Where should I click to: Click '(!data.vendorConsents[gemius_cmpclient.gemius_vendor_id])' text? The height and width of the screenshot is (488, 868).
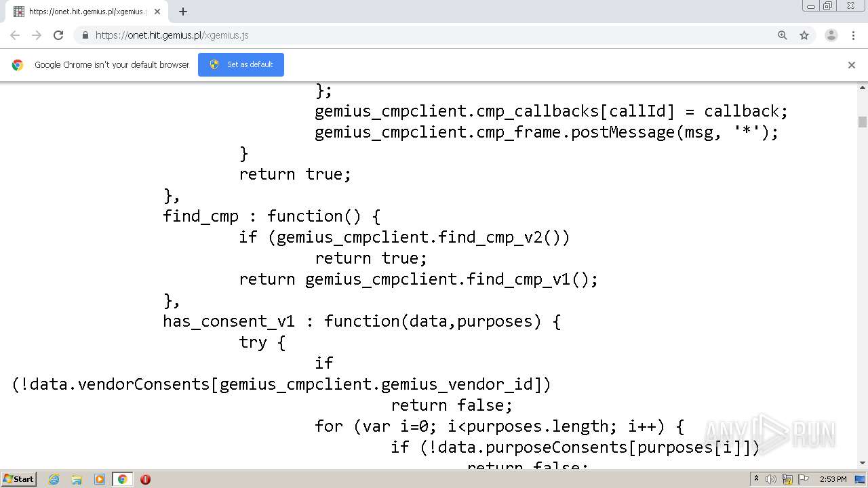[x=281, y=384]
